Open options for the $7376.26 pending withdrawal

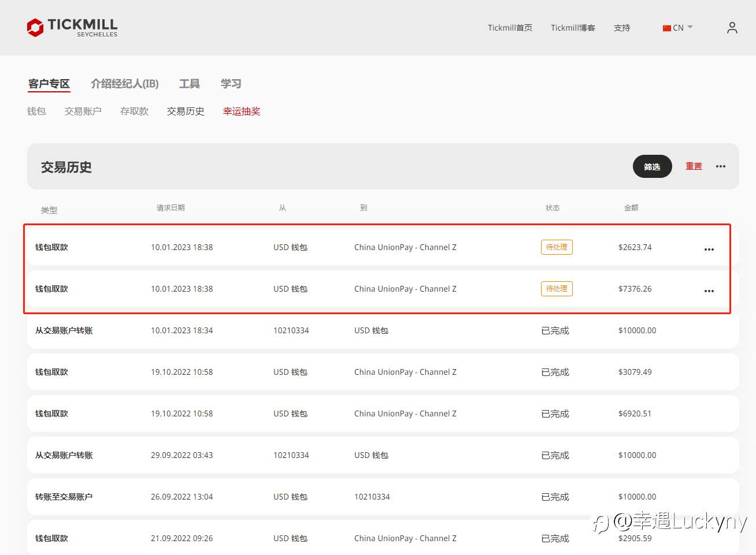point(709,291)
